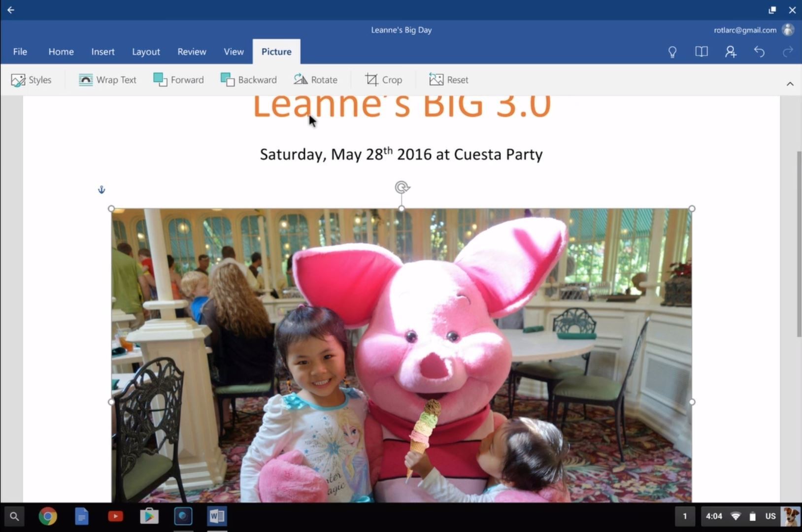The width and height of the screenshot is (802, 532).
Task: Open the Review tab
Action: [192, 52]
